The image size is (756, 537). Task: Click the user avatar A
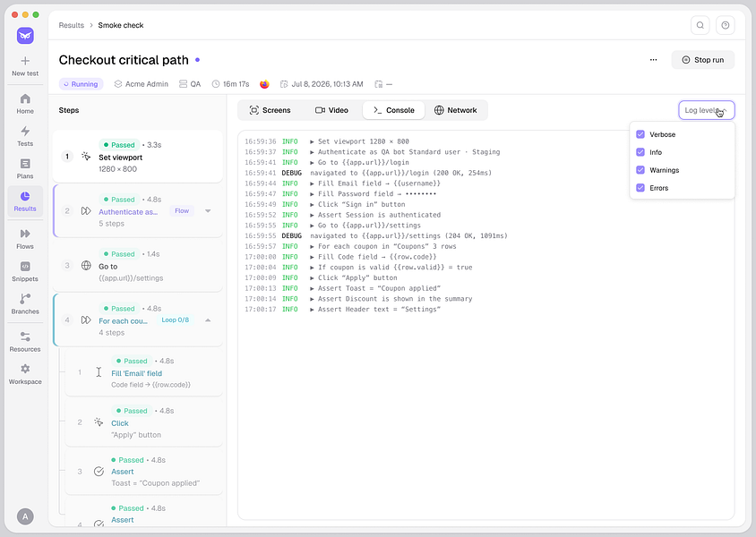tap(25, 516)
